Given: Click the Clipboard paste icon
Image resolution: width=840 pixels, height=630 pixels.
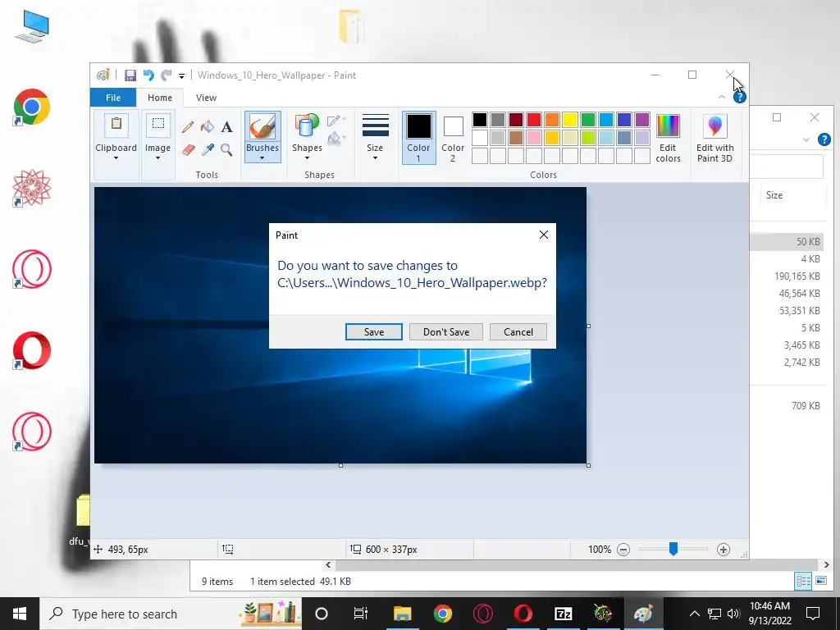Looking at the screenshot, I should 116,125.
